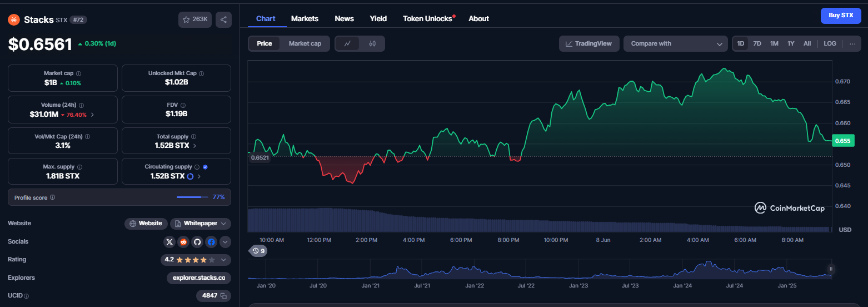The image size is (868, 307).
Task: Open the Facebook social icon
Action: pos(211,242)
